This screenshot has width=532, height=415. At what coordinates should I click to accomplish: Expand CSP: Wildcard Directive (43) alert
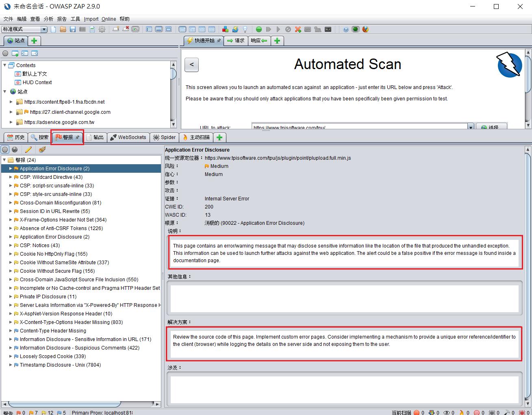[11, 177]
